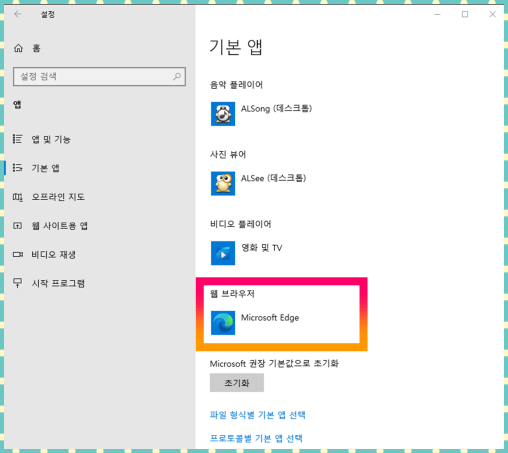This screenshot has height=453, width=508.
Task: Click the 웹 브라우저 label
Action: tap(232, 294)
